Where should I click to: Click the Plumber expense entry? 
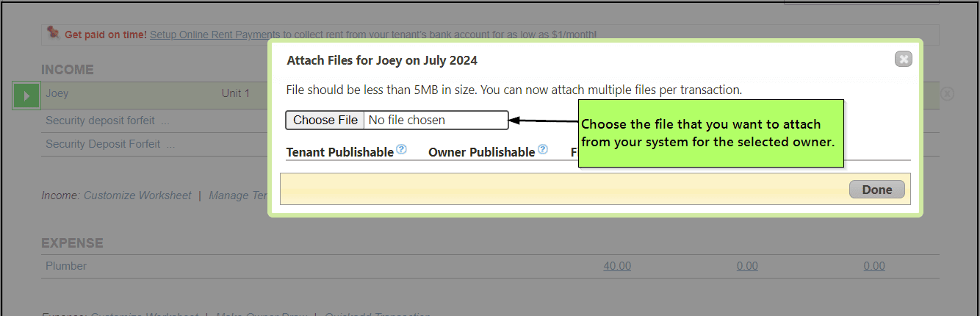(66, 266)
